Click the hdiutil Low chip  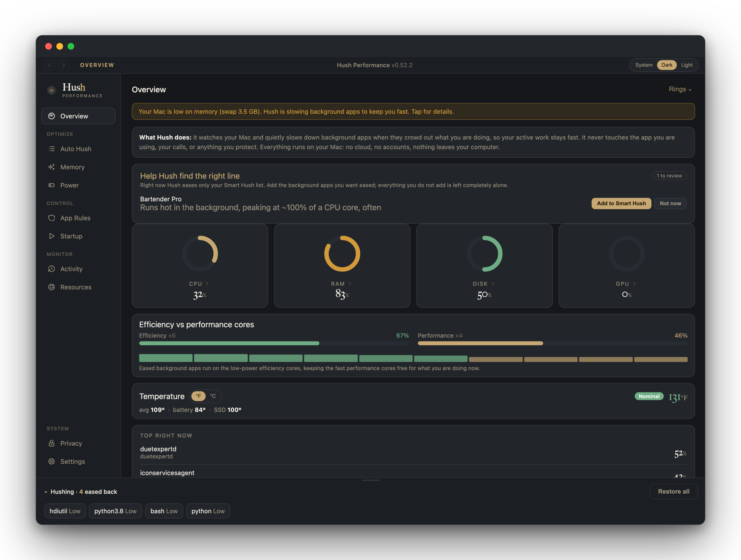click(65, 511)
